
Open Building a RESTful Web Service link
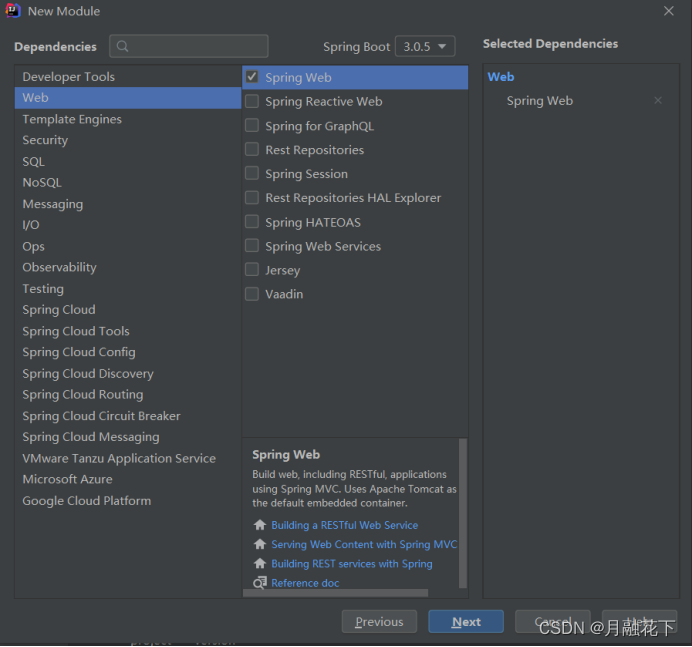coord(344,525)
